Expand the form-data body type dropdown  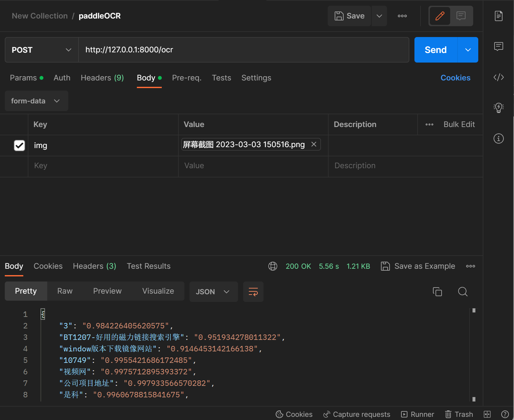coord(36,101)
